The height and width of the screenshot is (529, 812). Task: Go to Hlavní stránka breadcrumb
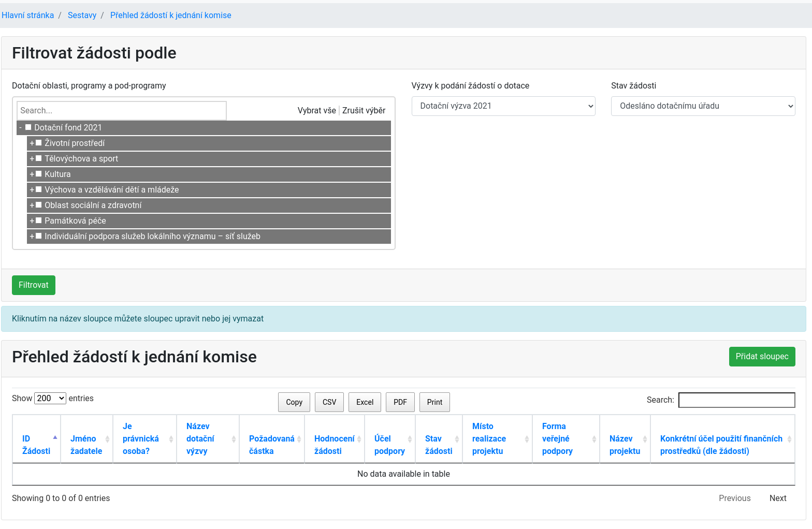pyautogui.click(x=28, y=16)
